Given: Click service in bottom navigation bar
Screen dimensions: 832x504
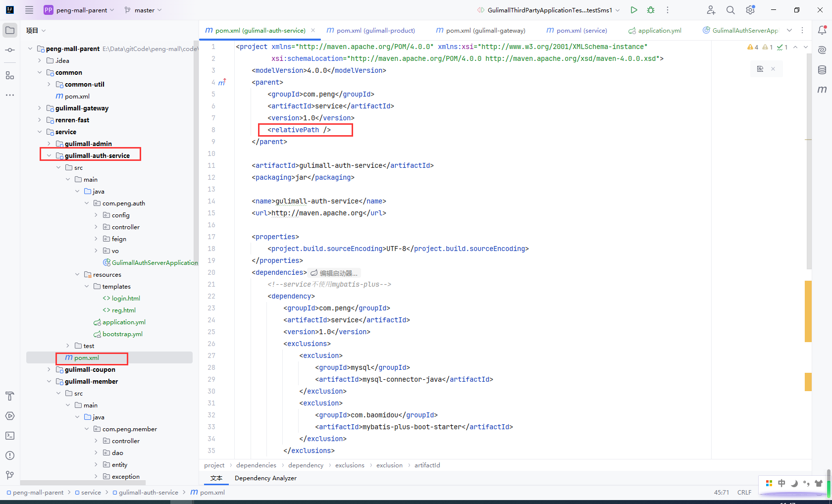Looking at the screenshot, I should 88,493.
